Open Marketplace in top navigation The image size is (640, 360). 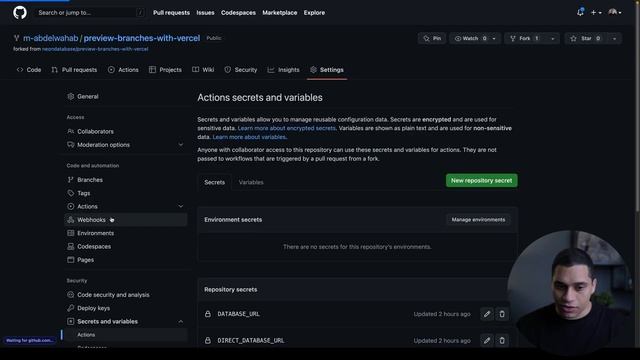click(x=280, y=13)
